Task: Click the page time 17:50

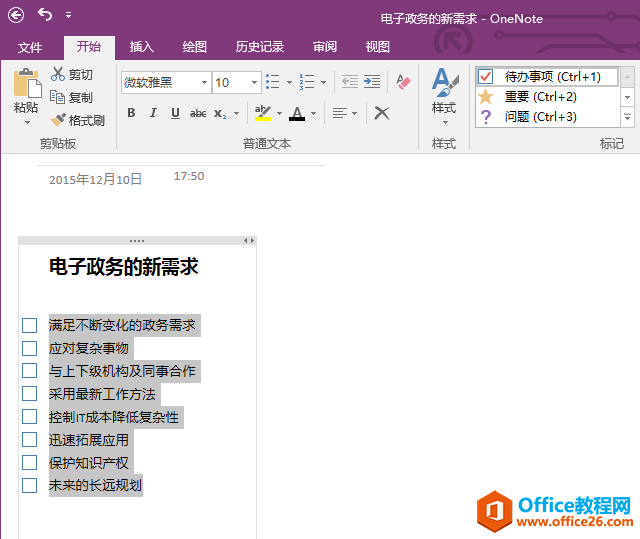Action: (189, 176)
